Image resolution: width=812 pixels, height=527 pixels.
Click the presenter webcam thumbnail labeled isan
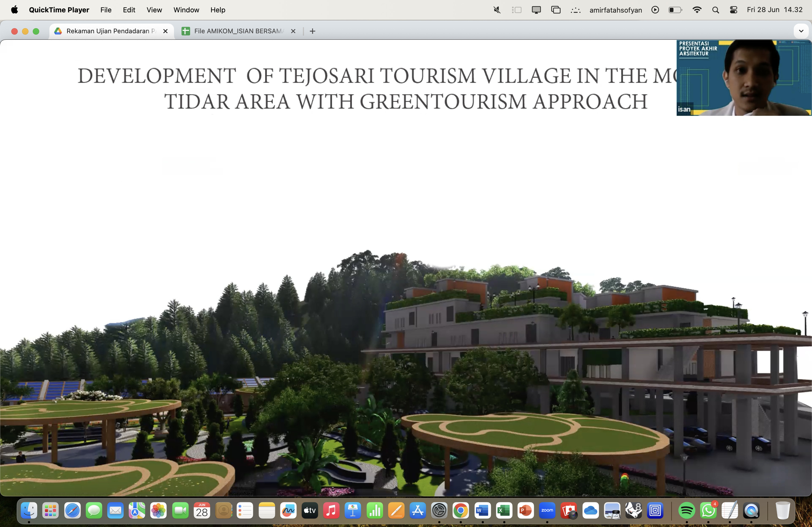click(x=744, y=78)
